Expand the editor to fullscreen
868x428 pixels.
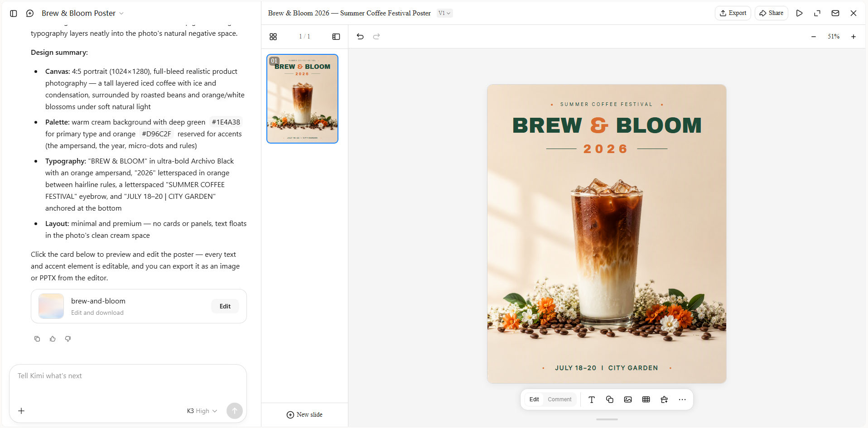tap(817, 13)
